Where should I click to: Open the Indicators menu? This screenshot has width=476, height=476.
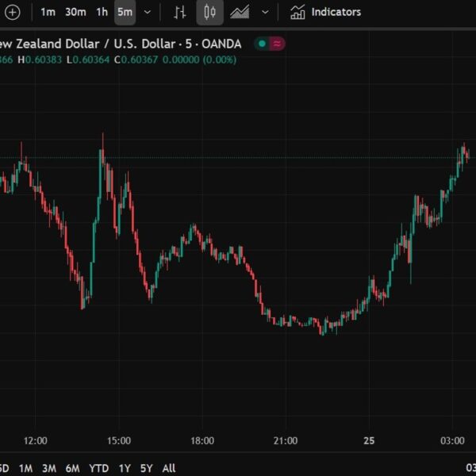point(336,12)
